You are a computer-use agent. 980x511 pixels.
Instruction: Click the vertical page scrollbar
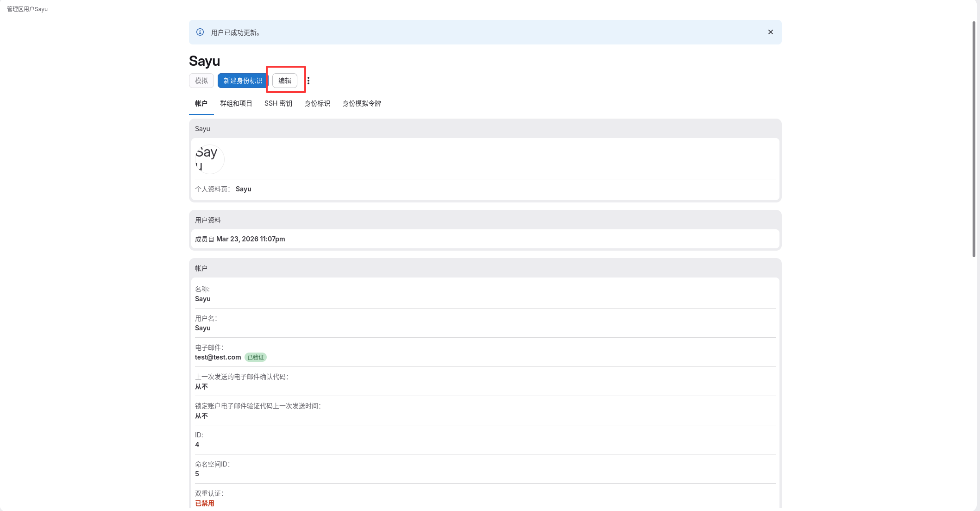[x=974, y=139]
